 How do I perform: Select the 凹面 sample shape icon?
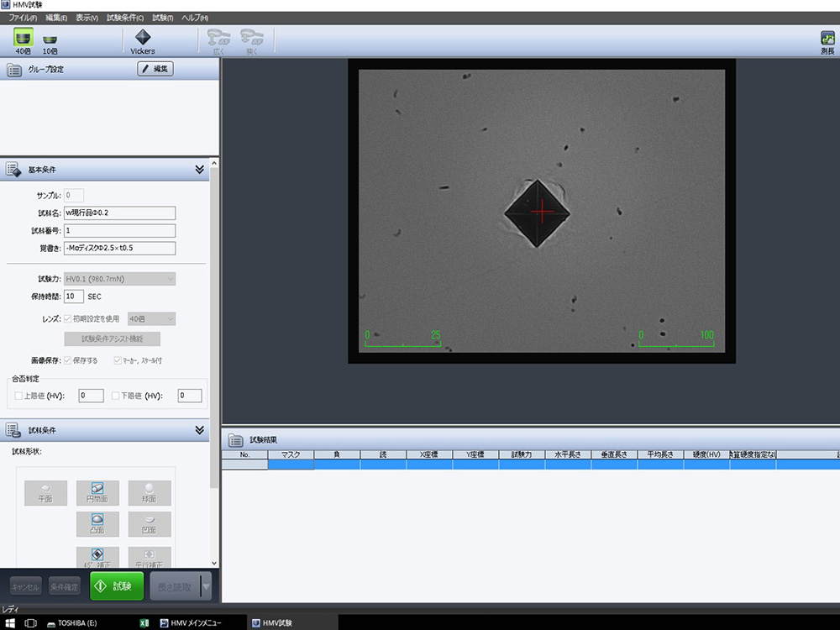[x=150, y=523]
